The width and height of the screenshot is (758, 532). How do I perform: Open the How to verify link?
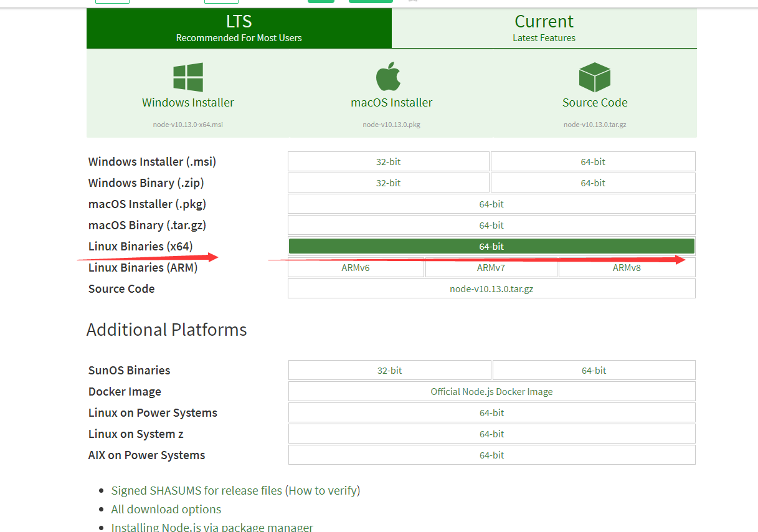click(323, 490)
